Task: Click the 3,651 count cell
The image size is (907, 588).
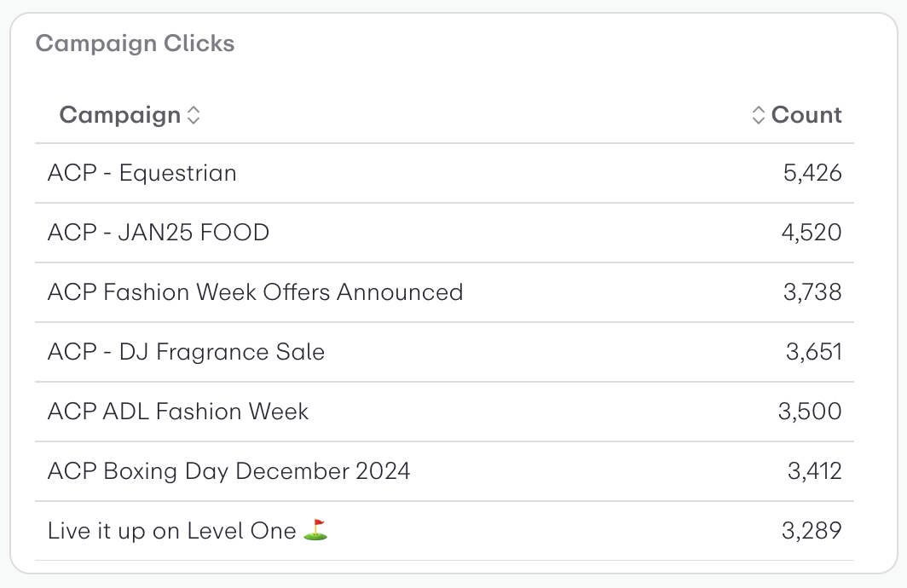Action: point(813,352)
